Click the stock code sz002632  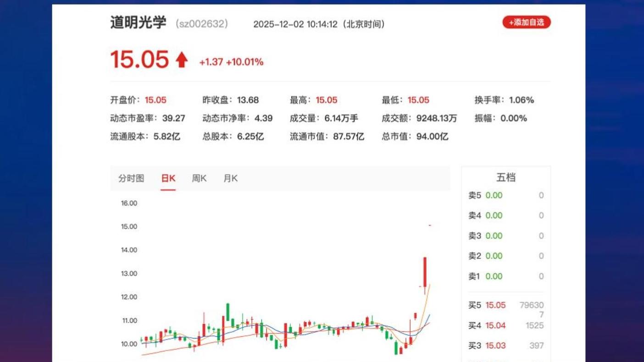202,24
